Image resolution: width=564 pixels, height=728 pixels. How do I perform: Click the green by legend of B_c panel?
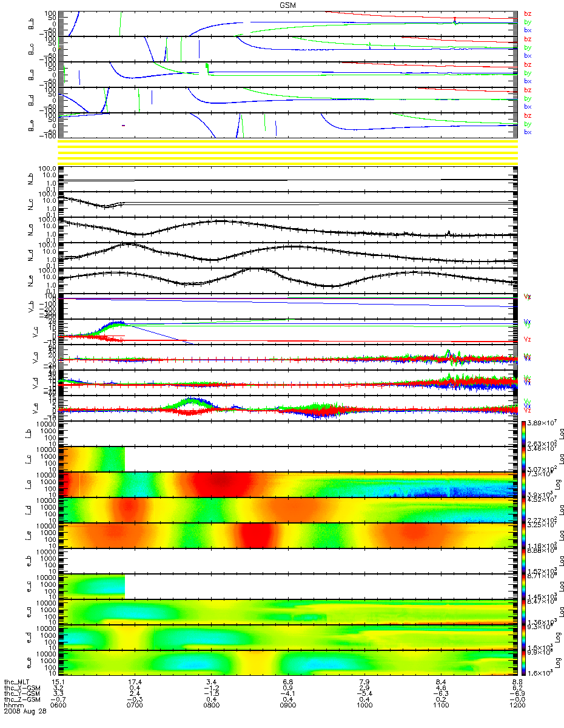pyautogui.click(x=528, y=47)
